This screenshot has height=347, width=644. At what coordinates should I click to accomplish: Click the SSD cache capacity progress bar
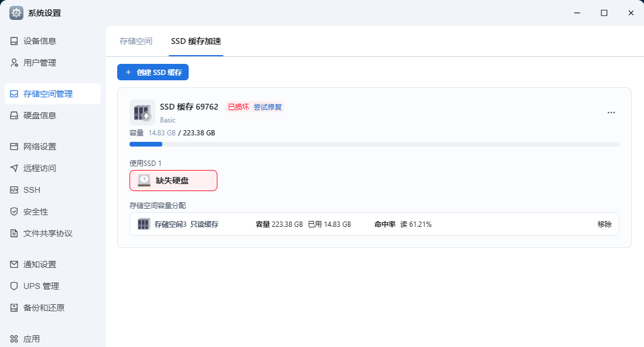click(x=374, y=144)
